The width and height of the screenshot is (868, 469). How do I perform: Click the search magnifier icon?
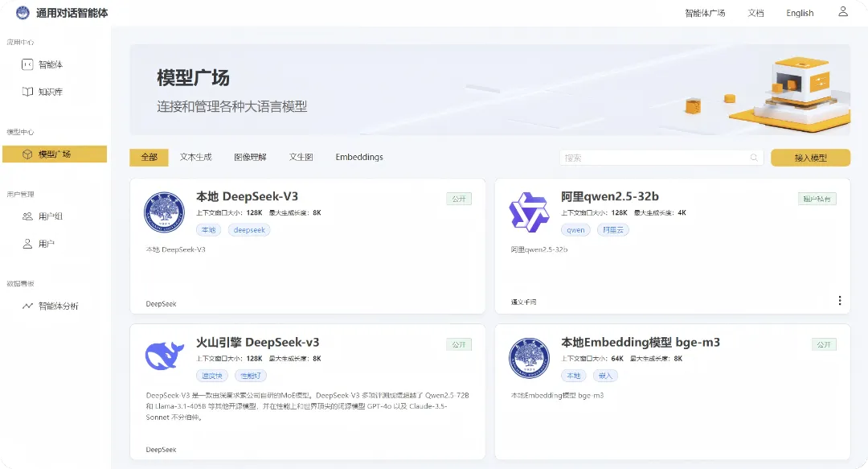pos(753,158)
